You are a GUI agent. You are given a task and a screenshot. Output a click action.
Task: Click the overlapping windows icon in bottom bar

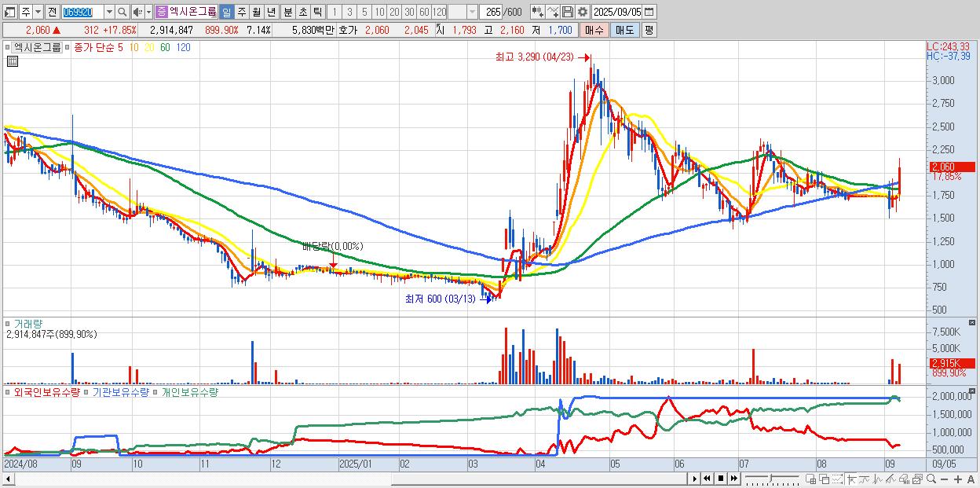tap(824, 479)
